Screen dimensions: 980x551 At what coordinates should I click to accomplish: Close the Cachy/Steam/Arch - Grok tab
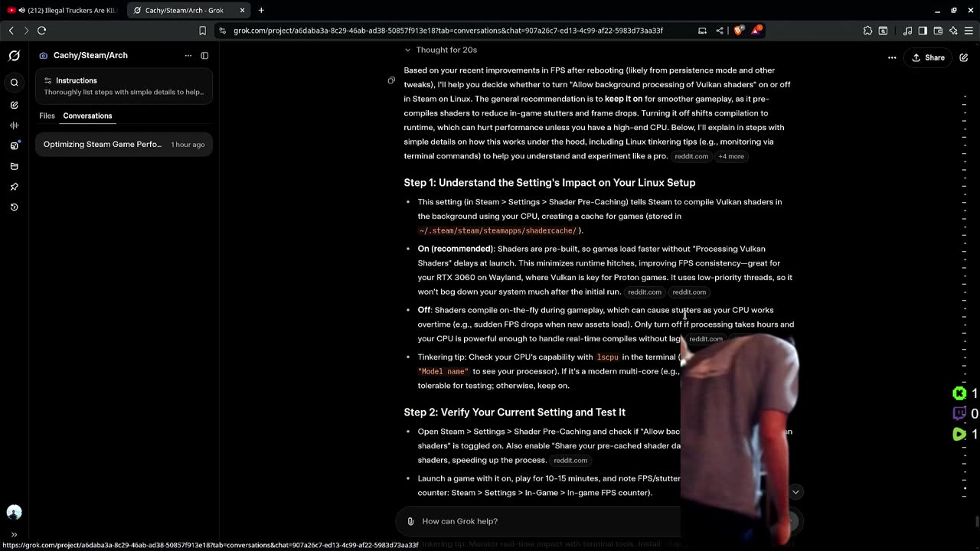click(x=243, y=10)
